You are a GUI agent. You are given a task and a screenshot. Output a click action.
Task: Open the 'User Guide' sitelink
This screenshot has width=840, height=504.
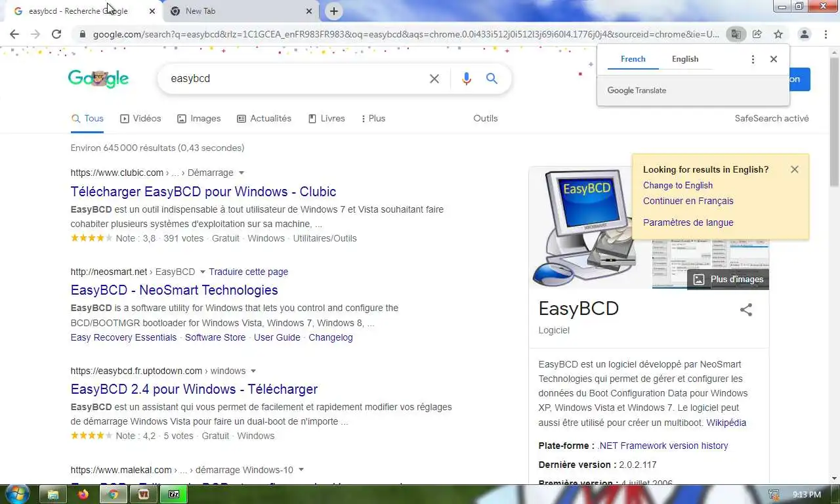[x=277, y=337]
